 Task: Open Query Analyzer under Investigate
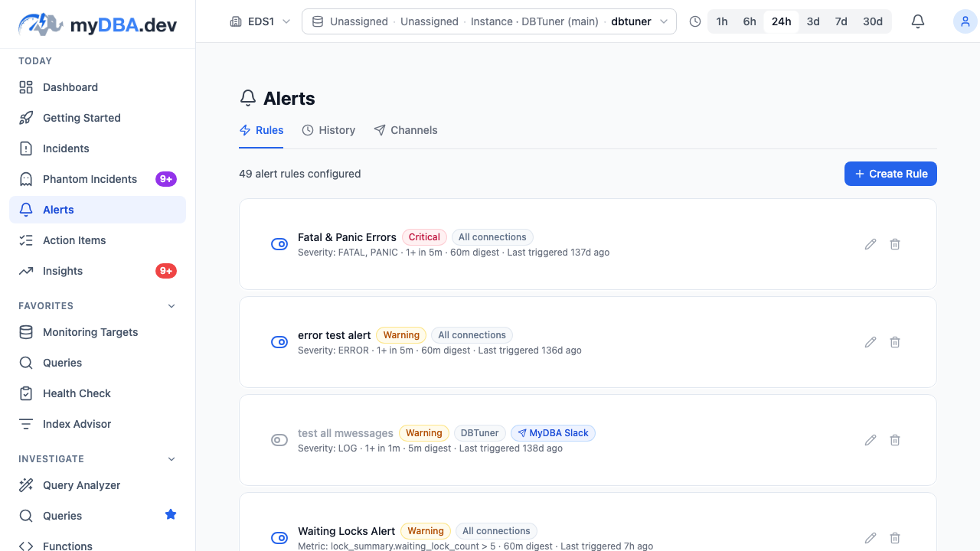coord(97,485)
